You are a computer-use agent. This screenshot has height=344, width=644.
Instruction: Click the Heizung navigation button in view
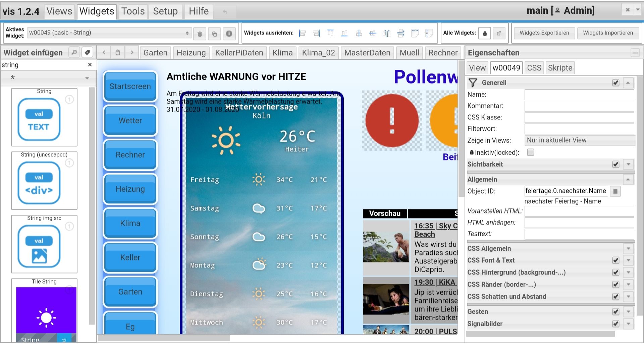[130, 189]
